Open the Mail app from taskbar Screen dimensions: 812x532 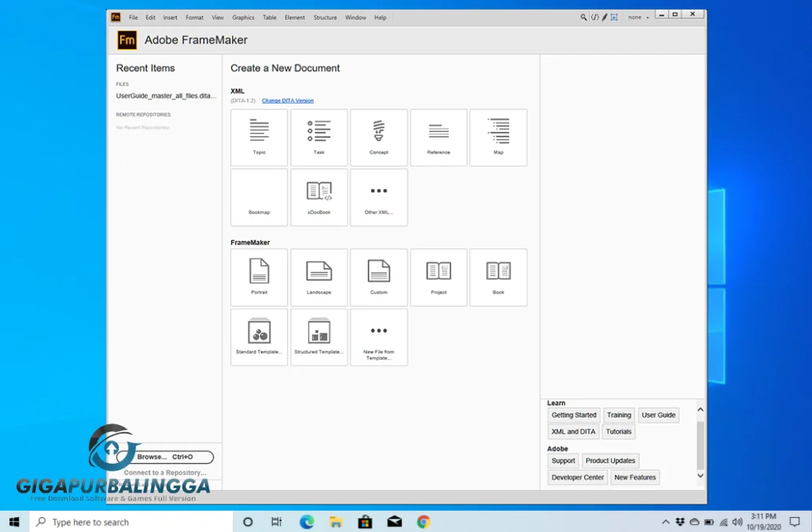pyautogui.click(x=394, y=522)
